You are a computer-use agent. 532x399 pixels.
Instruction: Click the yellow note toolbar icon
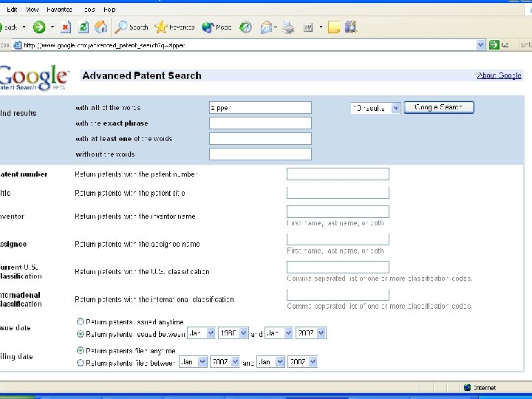(334, 27)
